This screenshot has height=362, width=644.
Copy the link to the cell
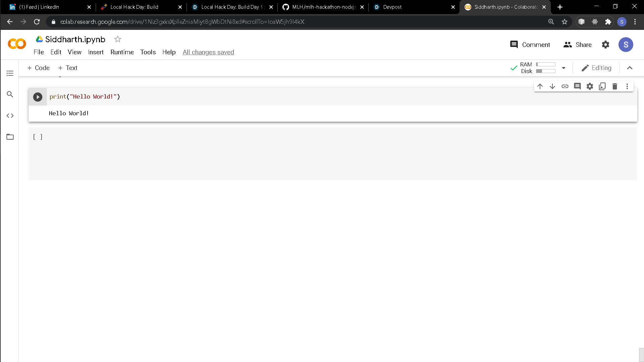click(565, 86)
